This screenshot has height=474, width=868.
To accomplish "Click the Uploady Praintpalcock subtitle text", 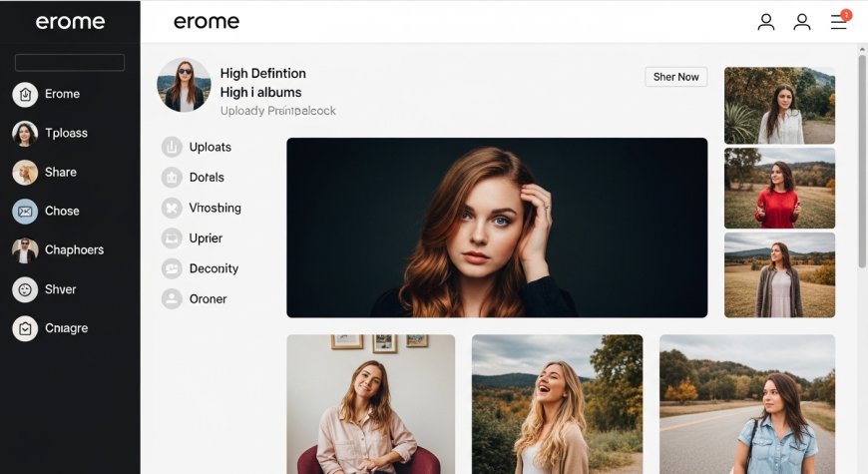I will [x=278, y=111].
